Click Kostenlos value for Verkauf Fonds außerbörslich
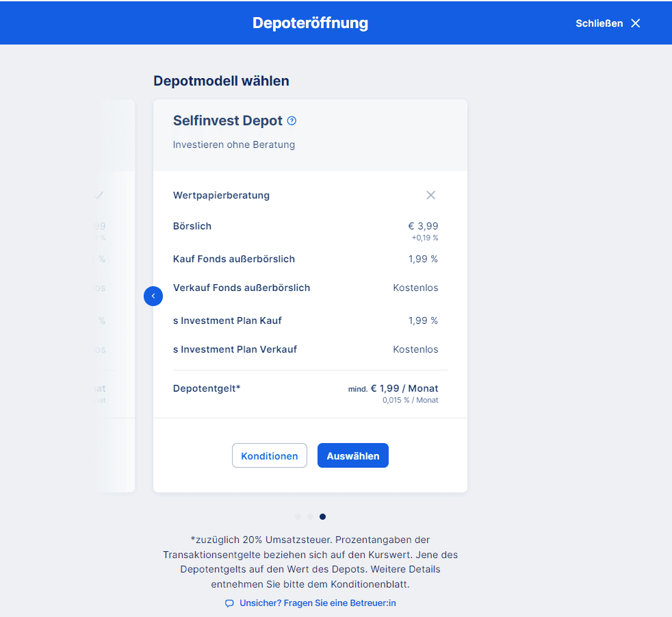This screenshot has width=672, height=617. pos(415,288)
